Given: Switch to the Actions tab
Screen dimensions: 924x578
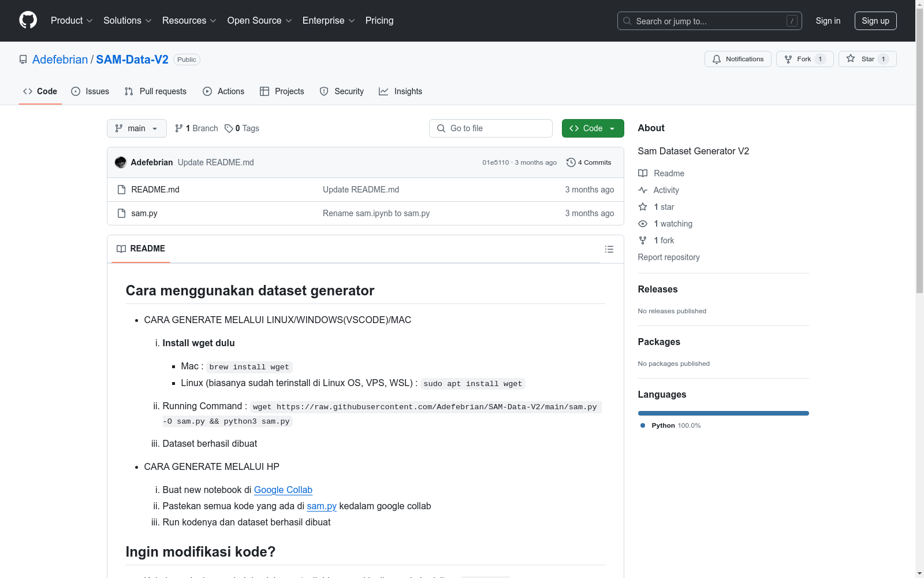Looking at the screenshot, I should coord(223,91).
